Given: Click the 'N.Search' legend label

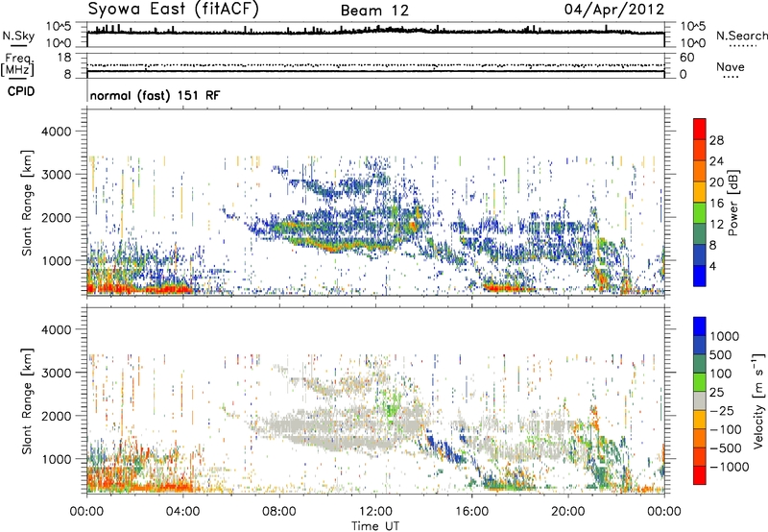Looking at the screenshot, I should 742,36.
